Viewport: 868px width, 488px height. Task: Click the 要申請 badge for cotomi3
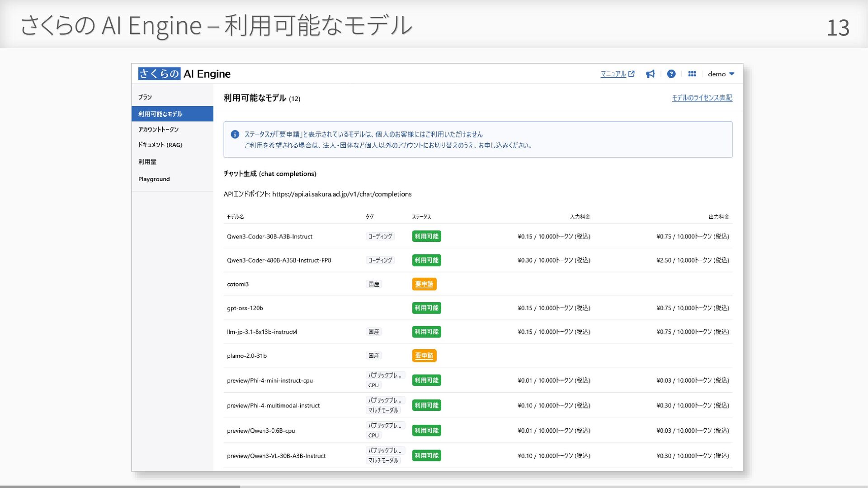click(424, 284)
